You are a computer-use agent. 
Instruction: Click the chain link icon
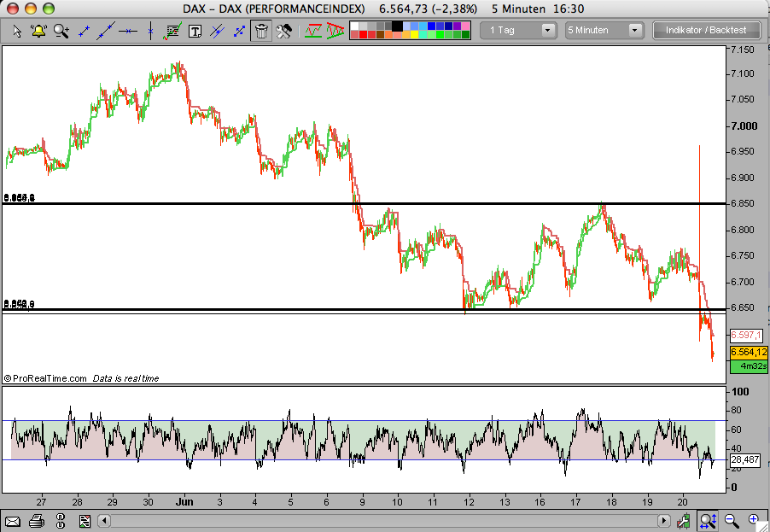tap(61, 521)
